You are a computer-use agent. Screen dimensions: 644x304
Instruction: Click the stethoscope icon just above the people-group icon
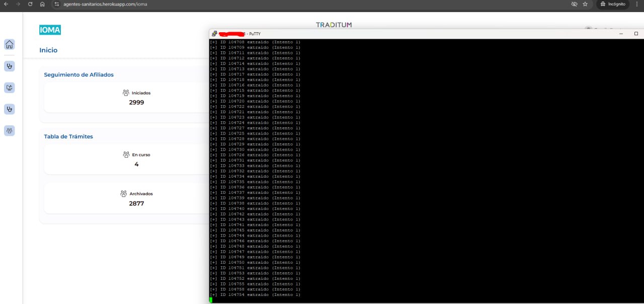10,109
